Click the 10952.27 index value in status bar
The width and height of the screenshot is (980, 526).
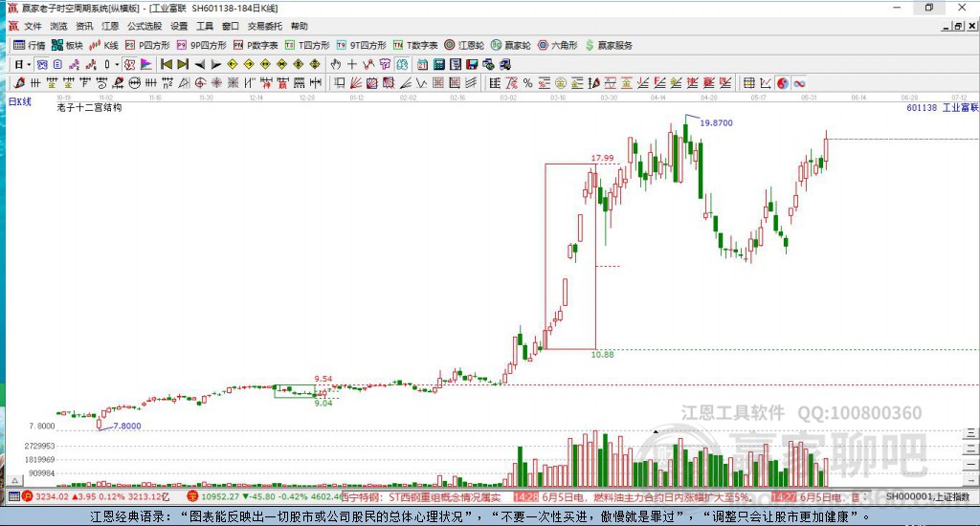coord(220,496)
